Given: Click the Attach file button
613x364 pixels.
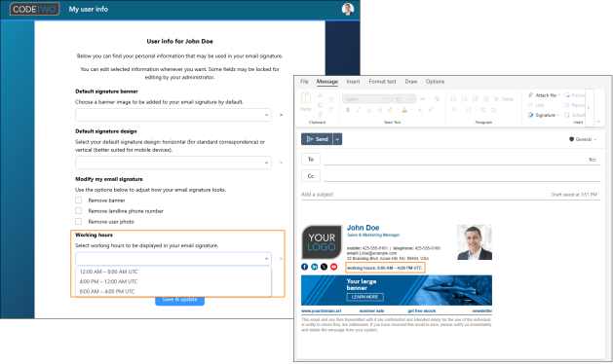Looking at the screenshot, I should (544, 95).
